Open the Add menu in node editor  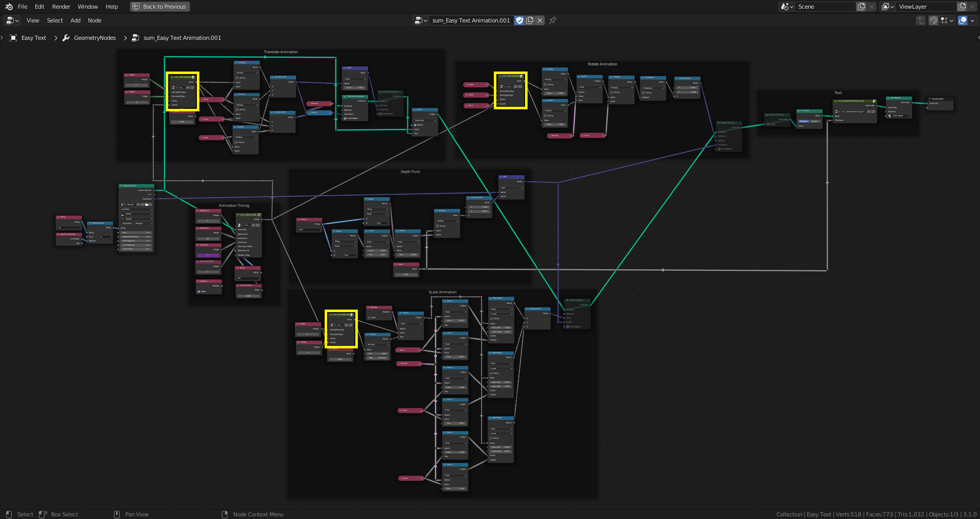click(x=75, y=20)
